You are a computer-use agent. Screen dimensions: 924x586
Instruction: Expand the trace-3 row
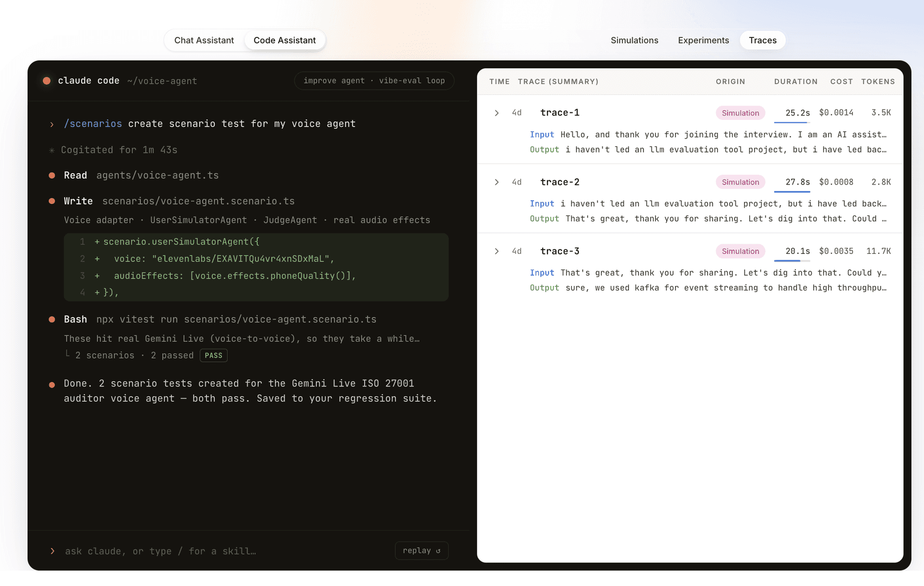[496, 251]
